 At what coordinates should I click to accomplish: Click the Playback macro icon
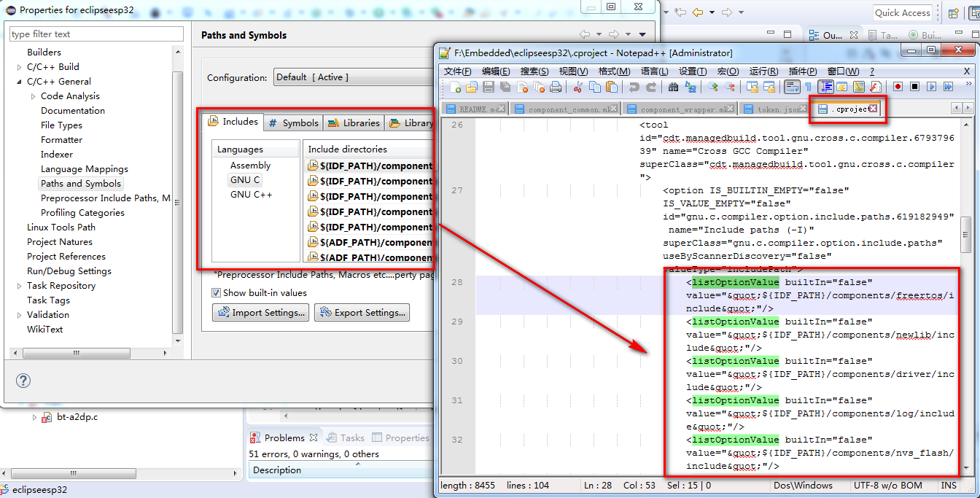[x=932, y=87]
